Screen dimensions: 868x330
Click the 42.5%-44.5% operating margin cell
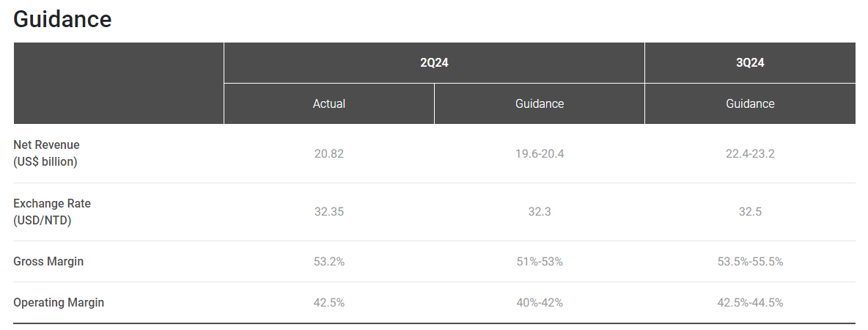coord(750,303)
